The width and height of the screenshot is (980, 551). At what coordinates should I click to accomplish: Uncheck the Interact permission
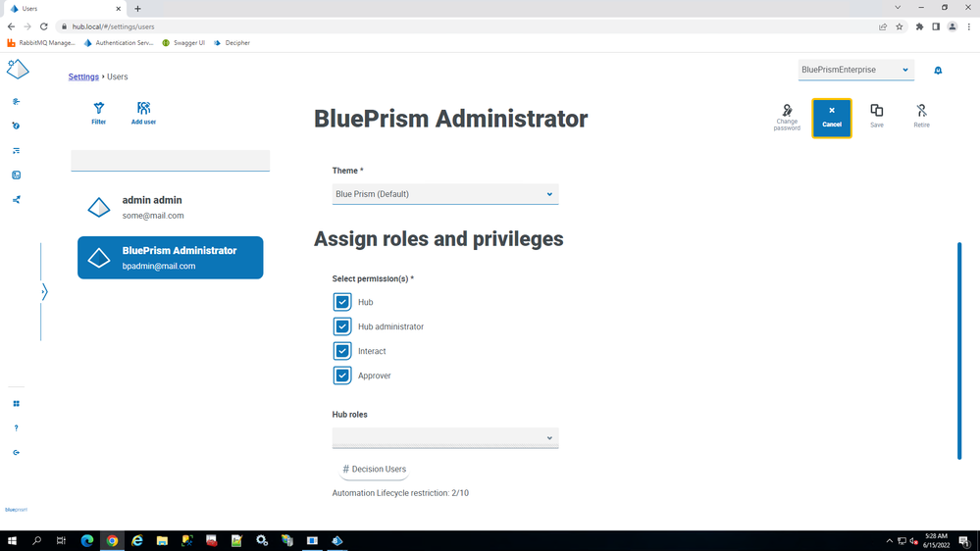[342, 351]
